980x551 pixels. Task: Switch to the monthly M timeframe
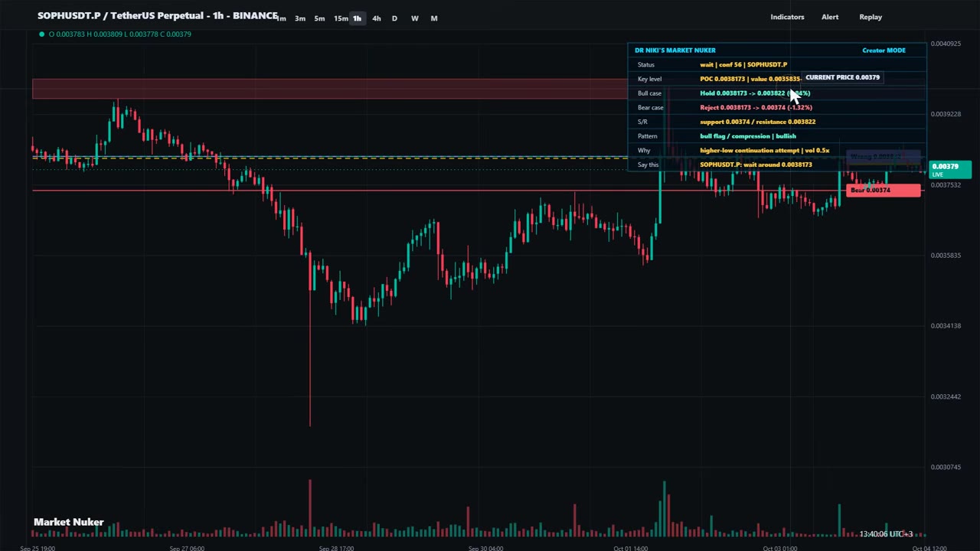pos(434,18)
